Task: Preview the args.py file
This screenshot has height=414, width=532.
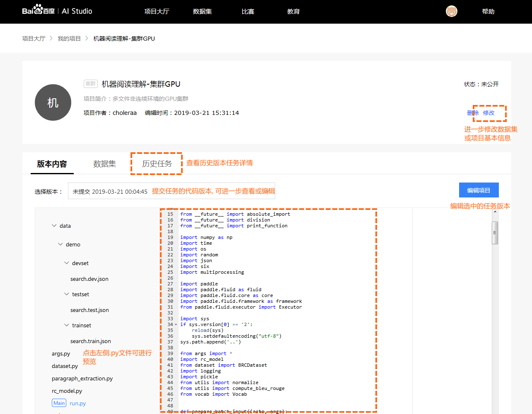Action: (61, 353)
